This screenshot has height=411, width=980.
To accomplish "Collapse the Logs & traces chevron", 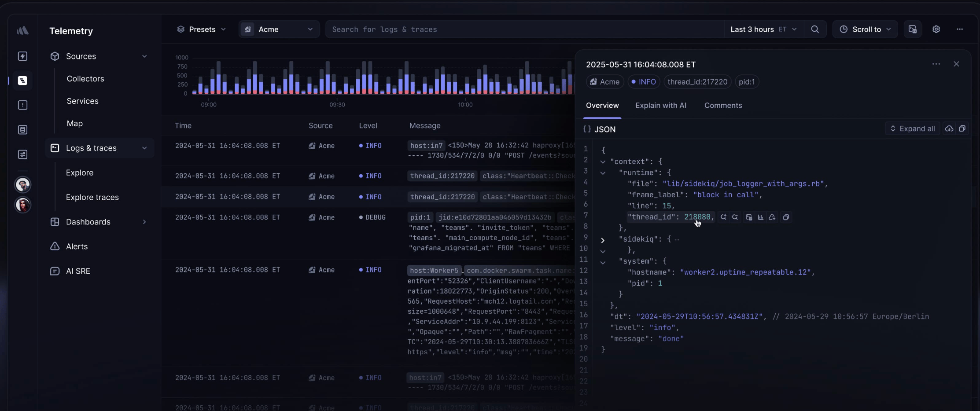I will coord(144,148).
